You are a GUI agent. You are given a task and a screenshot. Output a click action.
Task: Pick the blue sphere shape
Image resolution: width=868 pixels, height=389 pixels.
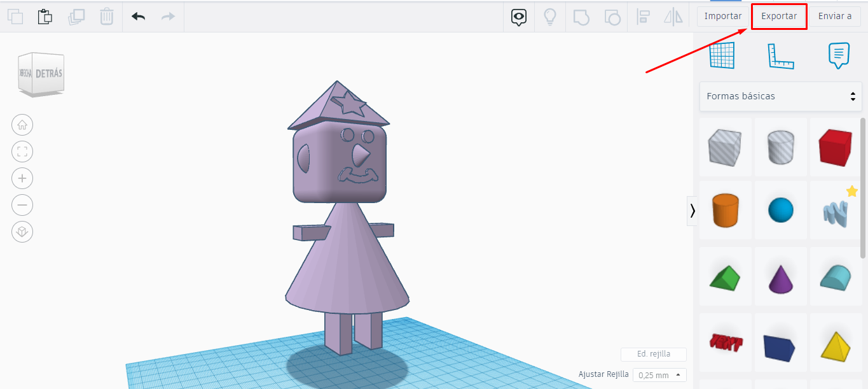[780, 211]
